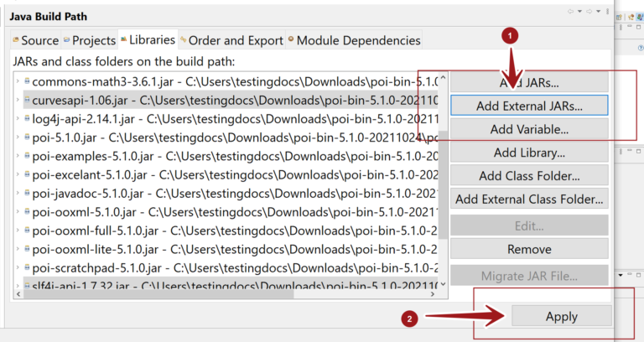Click the JAR list vertical scrollbar thumb
This screenshot has width=644, height=342.
tap(443, 184)
